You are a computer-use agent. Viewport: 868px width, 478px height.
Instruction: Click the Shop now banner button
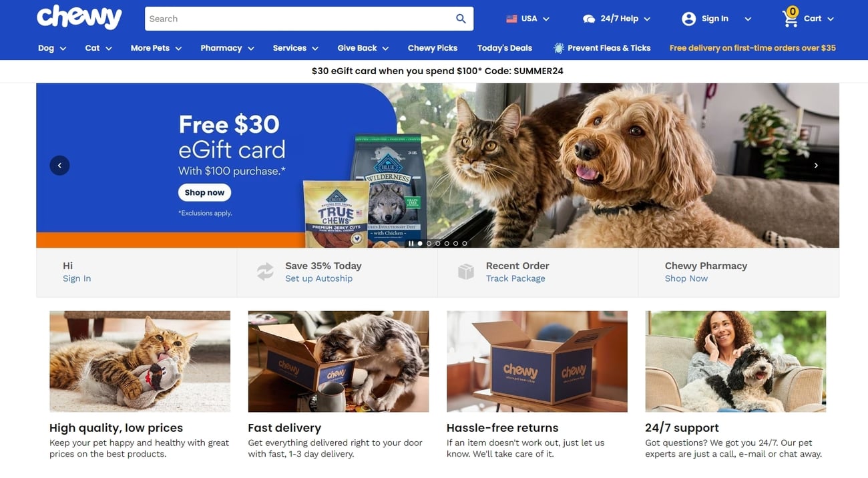coord(204,192)
